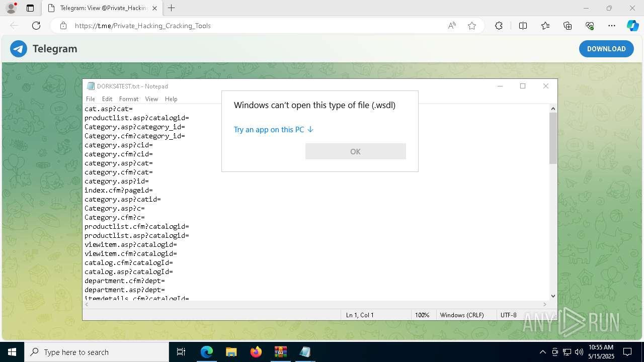
Task: Open a new browser tab
Action: pyautogui.click(x=172, y=8)
